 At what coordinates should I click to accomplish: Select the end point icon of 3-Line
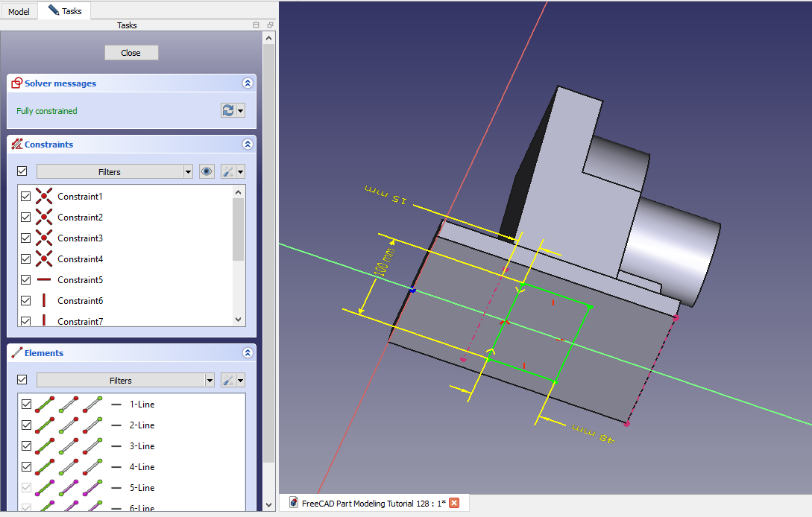[92, 446]
